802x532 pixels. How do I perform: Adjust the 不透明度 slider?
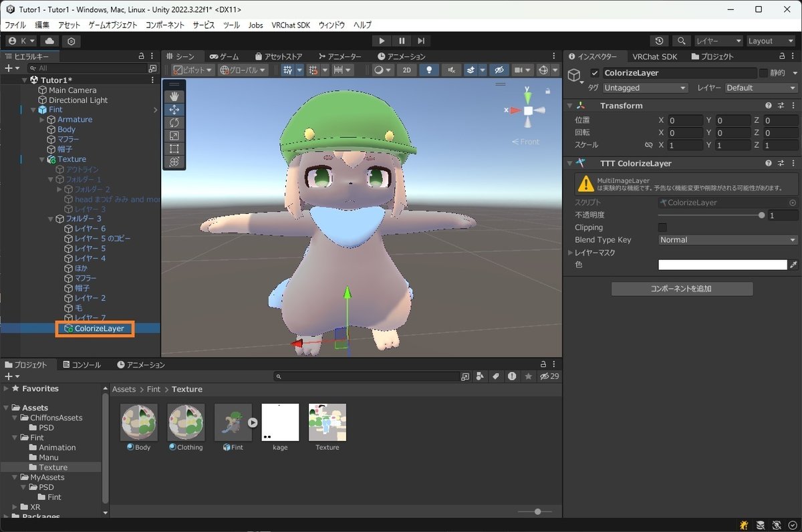coord(711,215)
